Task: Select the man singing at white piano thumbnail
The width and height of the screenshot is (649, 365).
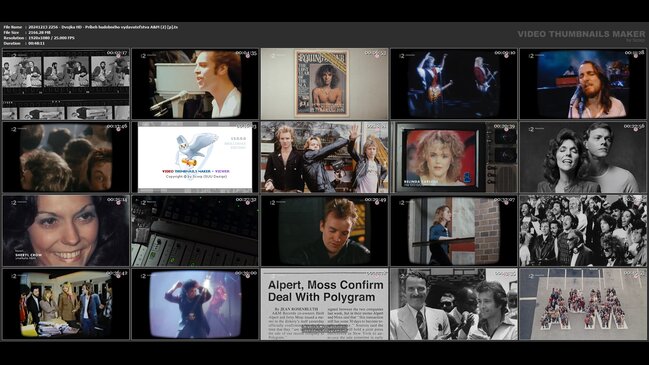Action: coord(195,84)
